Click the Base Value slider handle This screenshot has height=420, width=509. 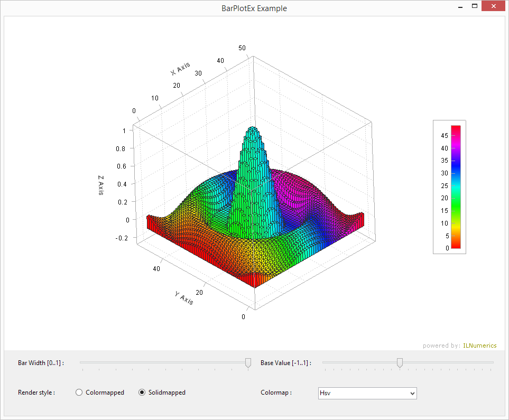click(400, 362)
